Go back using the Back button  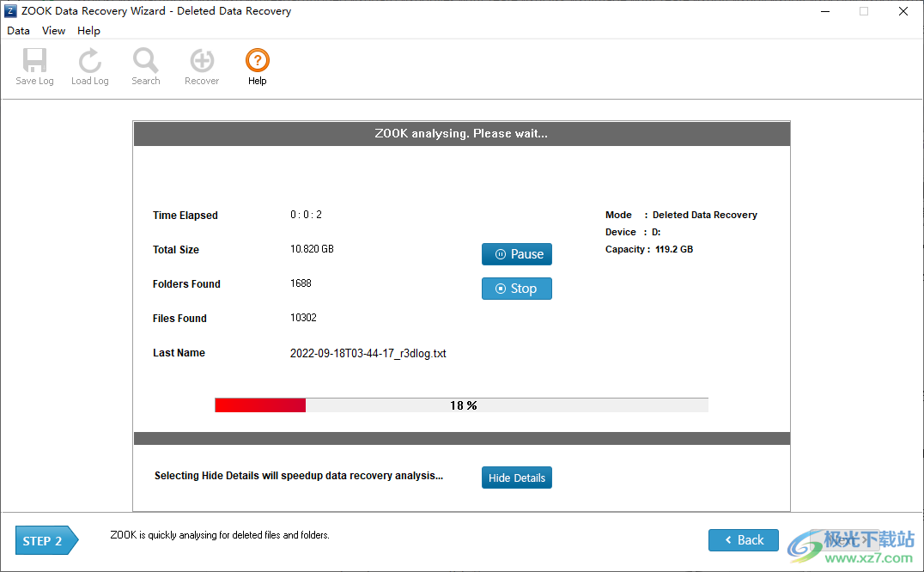point(743,539)
